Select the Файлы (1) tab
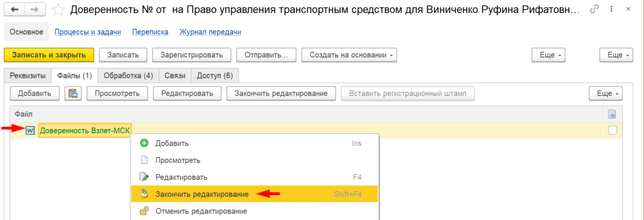Image resolution: width=644 pixels, height=220 pixels. pyautogui.click(x=75, y=76)
